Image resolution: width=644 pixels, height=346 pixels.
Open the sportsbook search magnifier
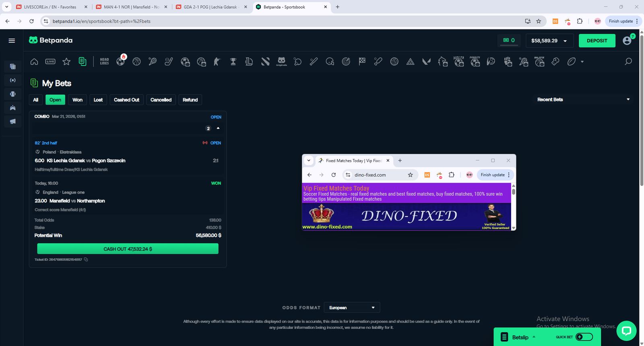coord(628,62)
